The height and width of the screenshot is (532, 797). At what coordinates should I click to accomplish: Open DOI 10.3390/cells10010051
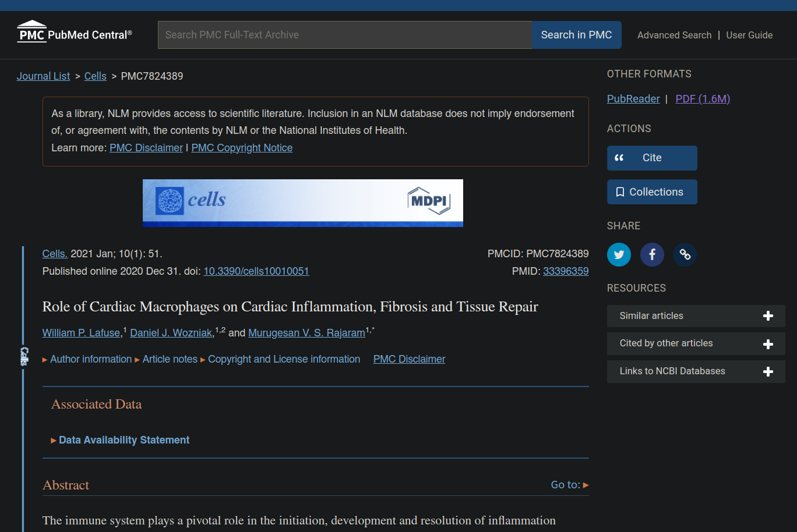256,271
